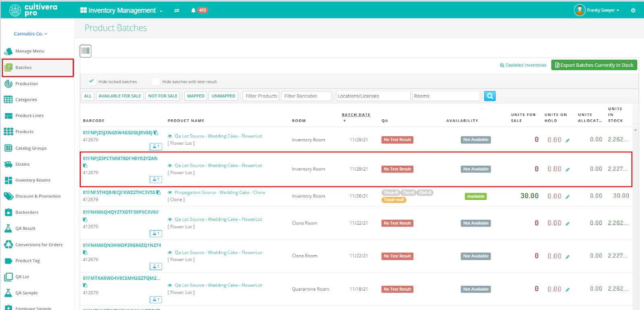This screenshot has height=310, width=644.
Task: Click the eye icon for batch 01FNPJZ5JXNG5W4G5DSEJRV88J product
Action: click(170, 136)
